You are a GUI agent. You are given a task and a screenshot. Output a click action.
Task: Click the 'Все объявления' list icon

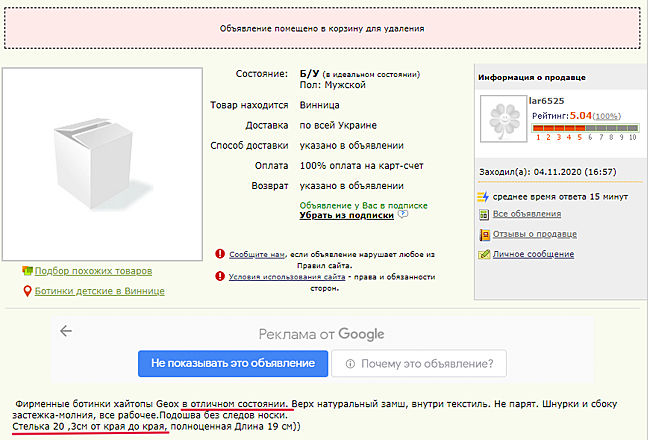(484, 214)
